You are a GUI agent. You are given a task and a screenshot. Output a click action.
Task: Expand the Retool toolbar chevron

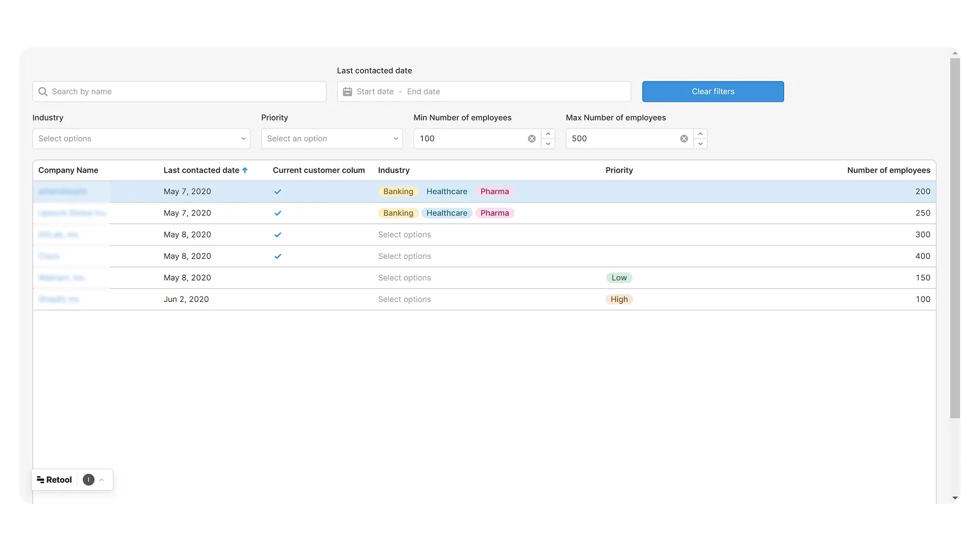tap(102, 480)
